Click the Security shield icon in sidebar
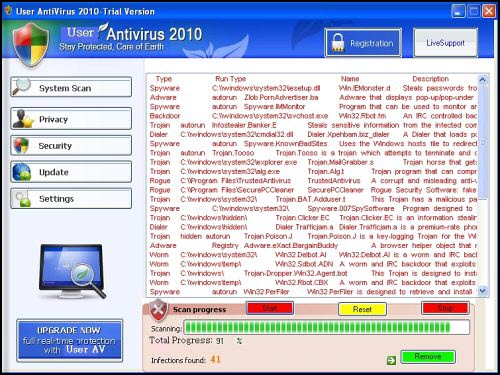 pyautogui.click(x=21, y=146)
